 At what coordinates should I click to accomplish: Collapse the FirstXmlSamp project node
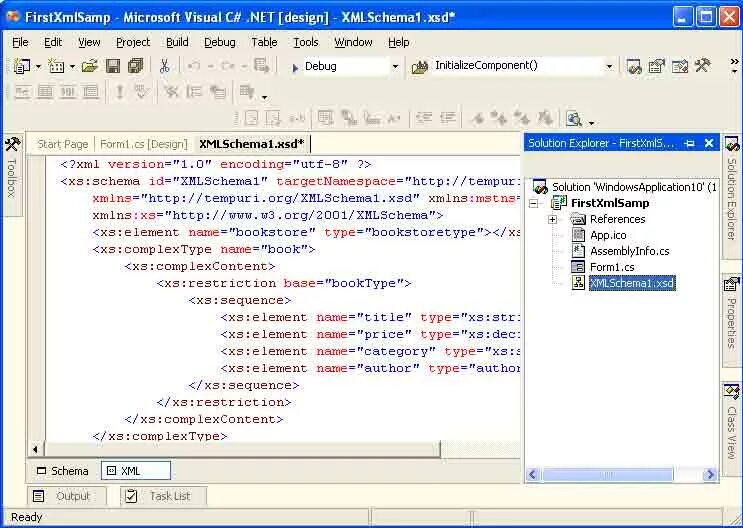coord(534,203)
